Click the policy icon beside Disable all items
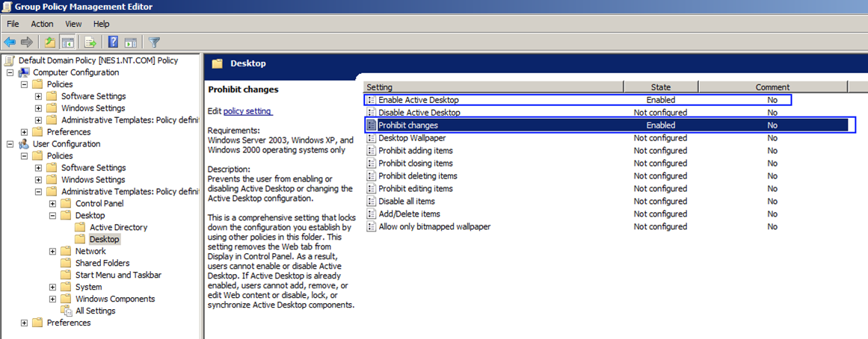Screen dimensions: 868x339 (x=372, y=202)
